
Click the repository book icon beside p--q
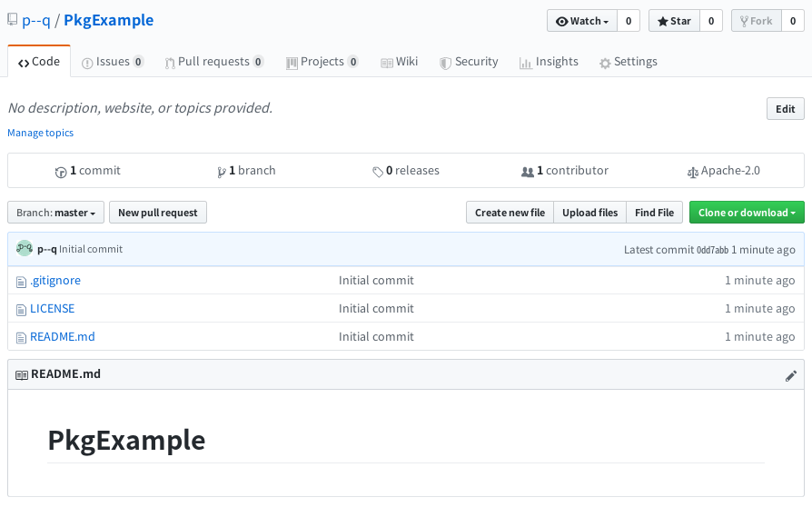12,20
